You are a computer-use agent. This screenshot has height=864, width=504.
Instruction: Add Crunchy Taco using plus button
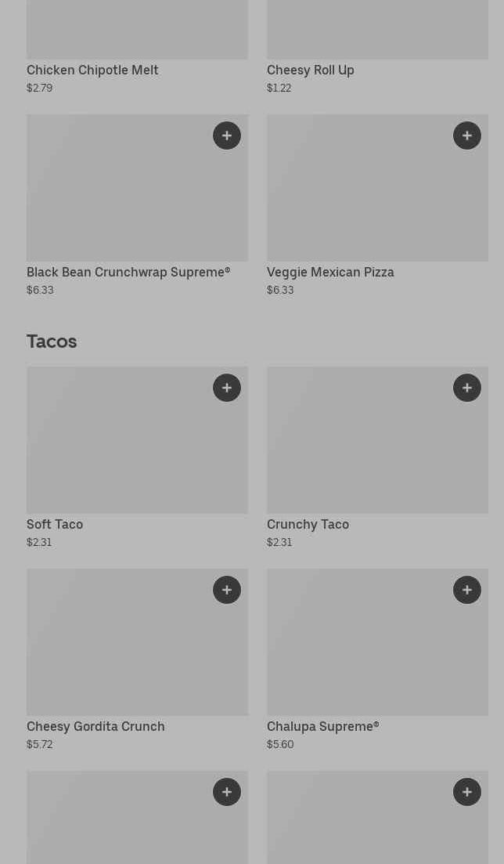[467, 388]
